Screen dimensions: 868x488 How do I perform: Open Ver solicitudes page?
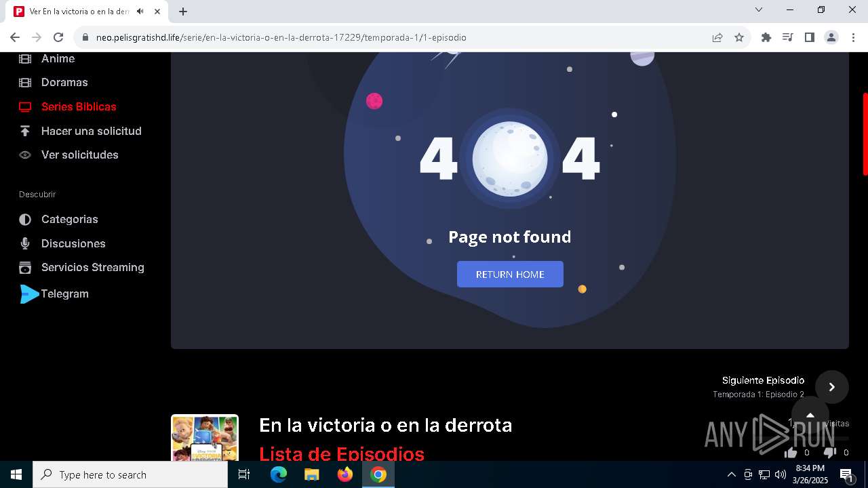point(80,155)
